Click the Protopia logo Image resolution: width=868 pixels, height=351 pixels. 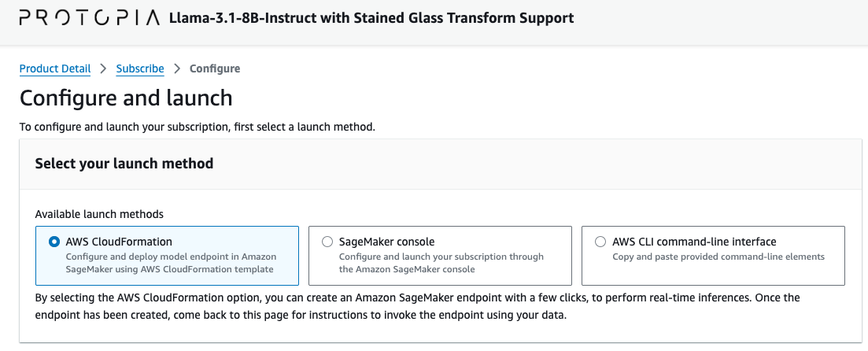tap(90, 18)
